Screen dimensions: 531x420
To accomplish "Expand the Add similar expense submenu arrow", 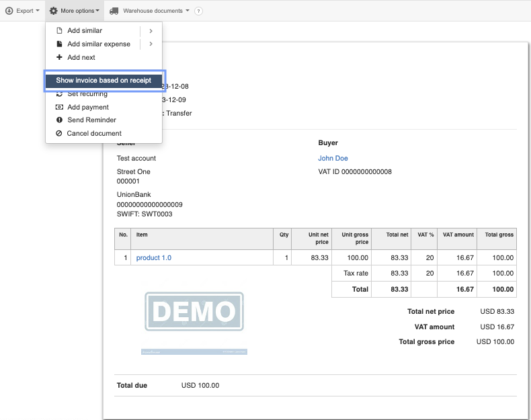I will coord(151,44).
